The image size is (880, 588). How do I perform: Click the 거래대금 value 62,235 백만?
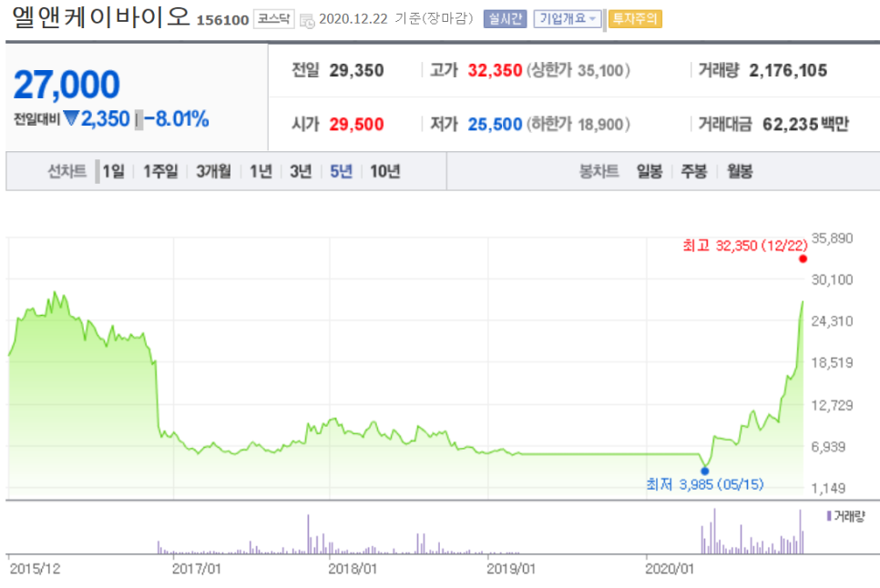[x=805, y=124]
